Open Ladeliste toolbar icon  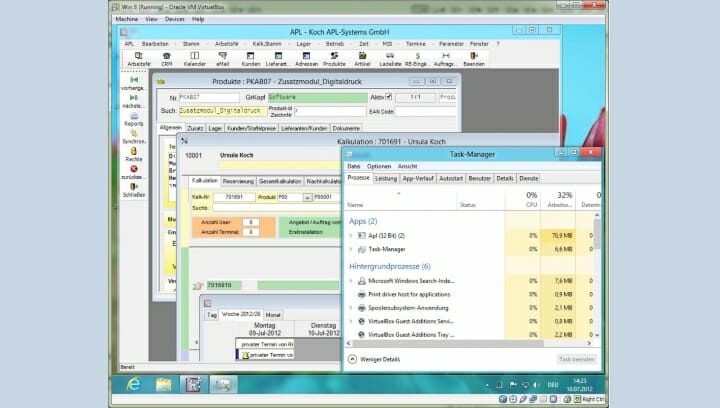(x=390, y=59)
